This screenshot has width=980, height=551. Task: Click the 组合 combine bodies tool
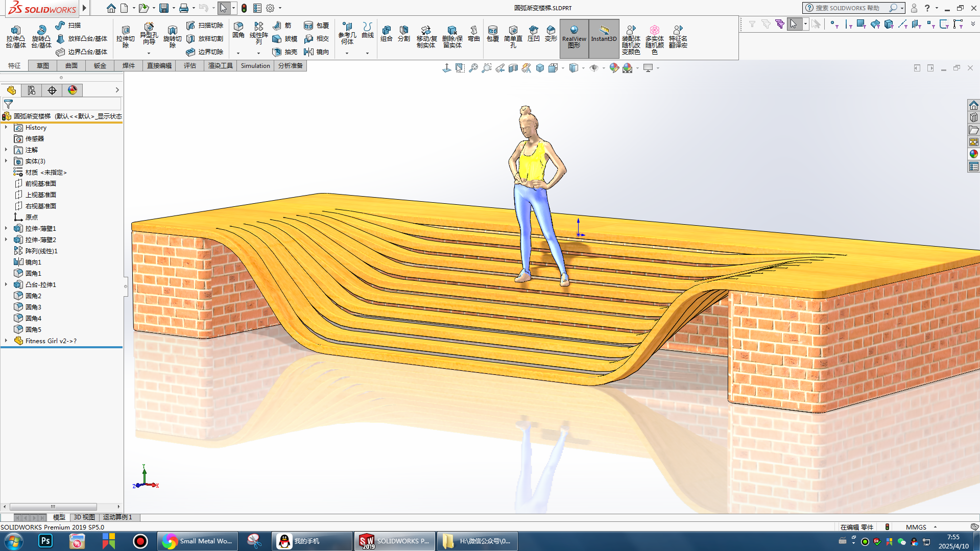tap(386, 34)
